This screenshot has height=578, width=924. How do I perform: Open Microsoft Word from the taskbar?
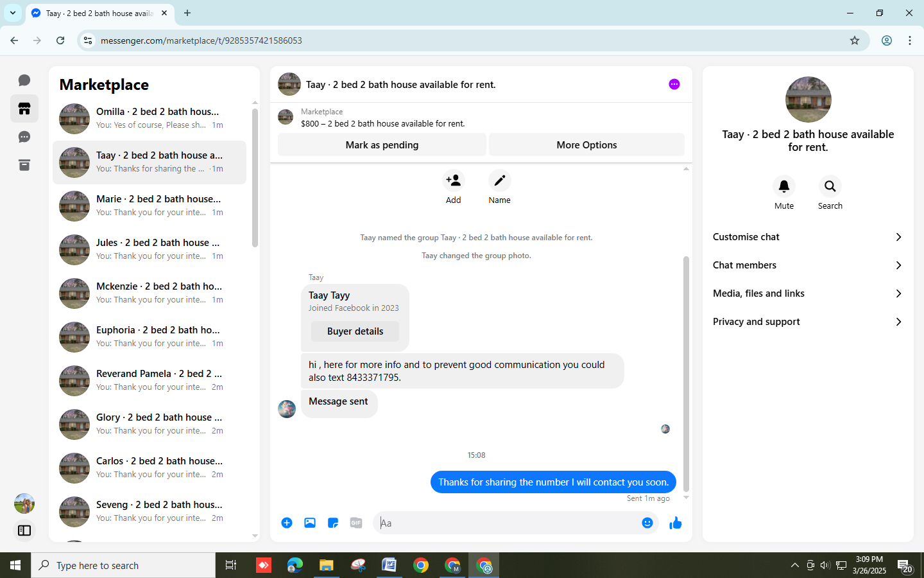click(389, 565)
